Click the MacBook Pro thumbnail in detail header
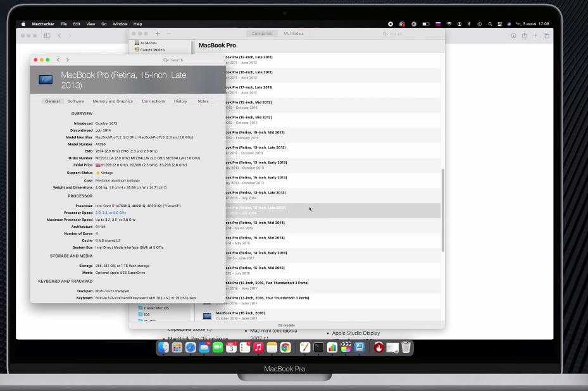This screenshot has height=391, width=588. [x=46, y=80]
